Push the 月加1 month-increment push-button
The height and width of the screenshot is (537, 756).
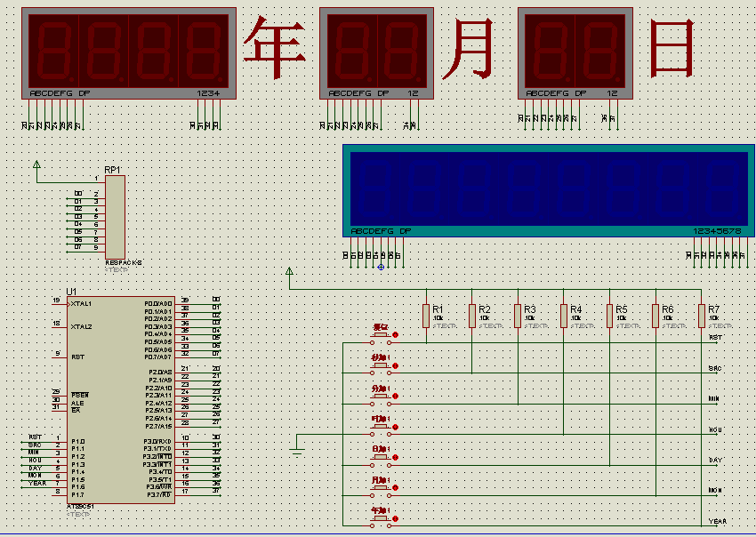(x=381, y=490)
